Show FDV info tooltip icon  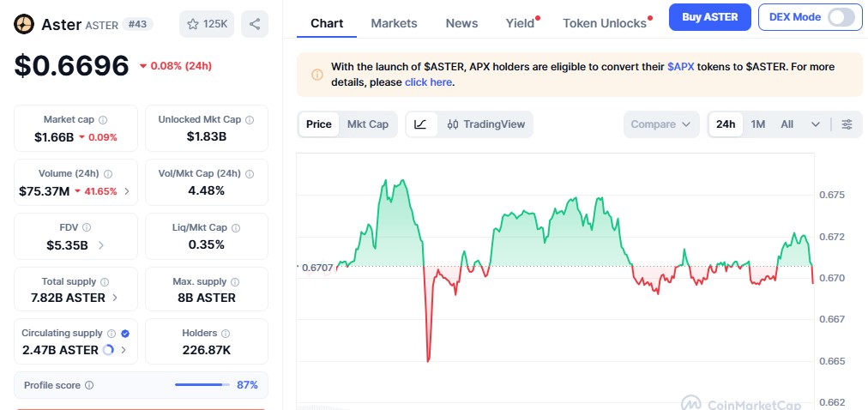coord(87,227)
